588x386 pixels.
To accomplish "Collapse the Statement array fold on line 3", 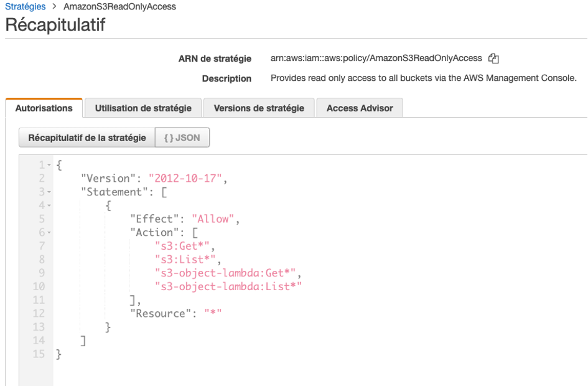I will point(49,192).
